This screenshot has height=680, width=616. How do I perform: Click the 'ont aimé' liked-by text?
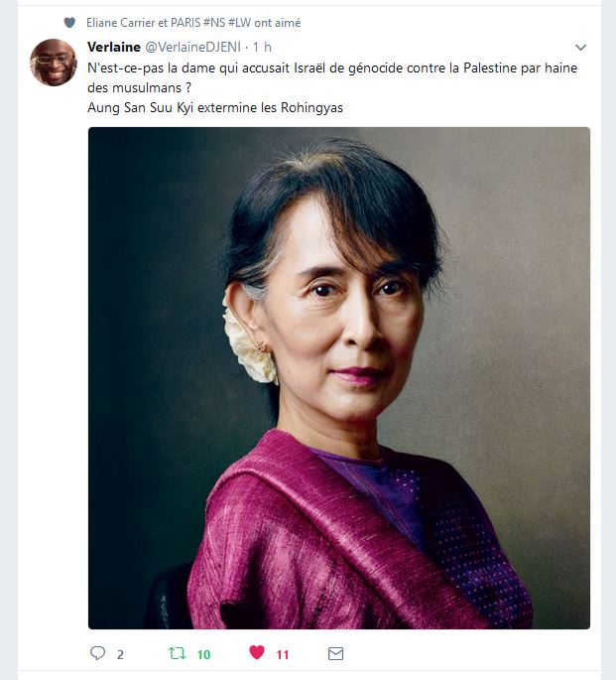(x=277, y=23)
